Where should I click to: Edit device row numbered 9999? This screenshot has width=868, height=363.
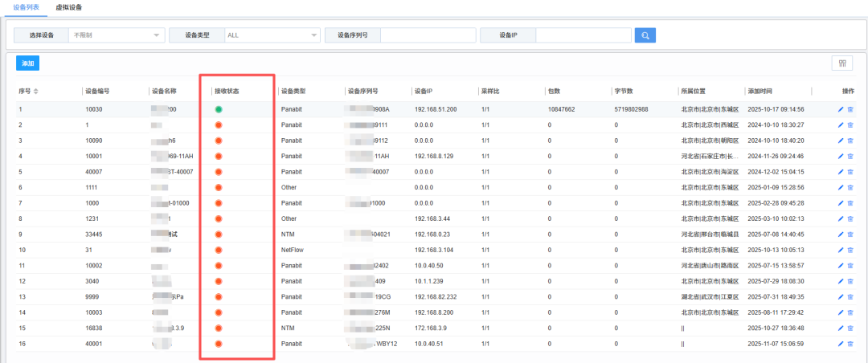tap(841, 296)
